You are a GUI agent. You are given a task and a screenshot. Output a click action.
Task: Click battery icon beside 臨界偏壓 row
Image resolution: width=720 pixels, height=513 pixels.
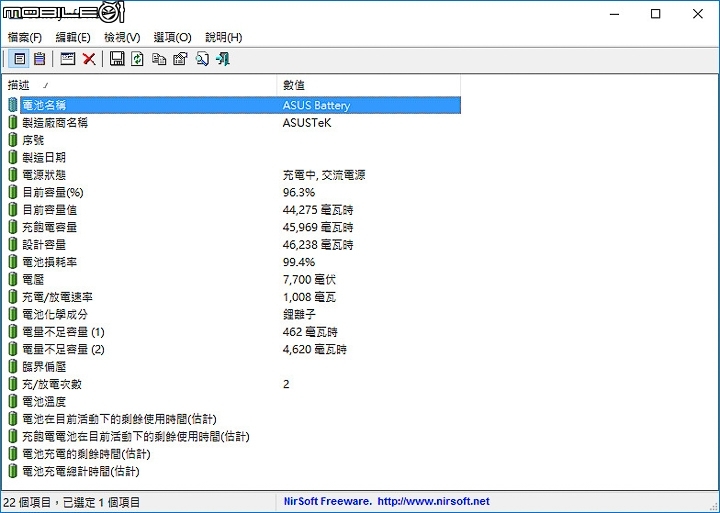click(x=13, y=366)
